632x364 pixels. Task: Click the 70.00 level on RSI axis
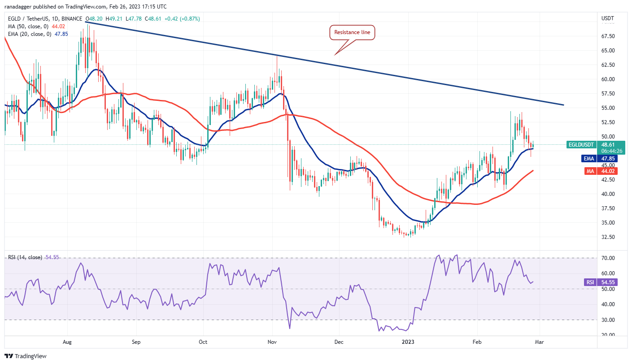[608, 258]
